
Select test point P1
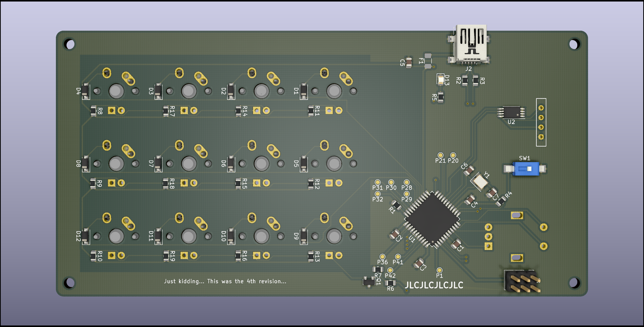click(x=439, y=270)
